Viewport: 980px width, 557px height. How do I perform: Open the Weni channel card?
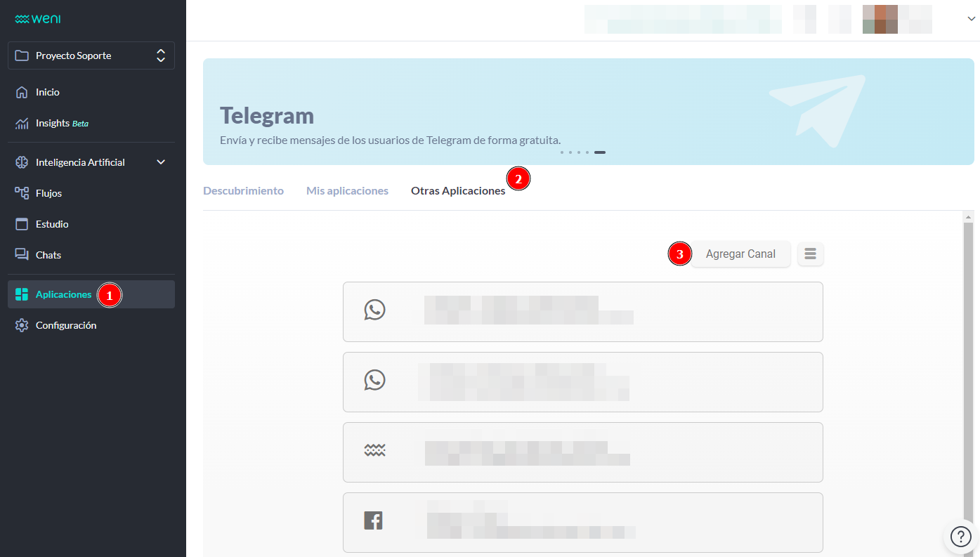click(583, 452)
